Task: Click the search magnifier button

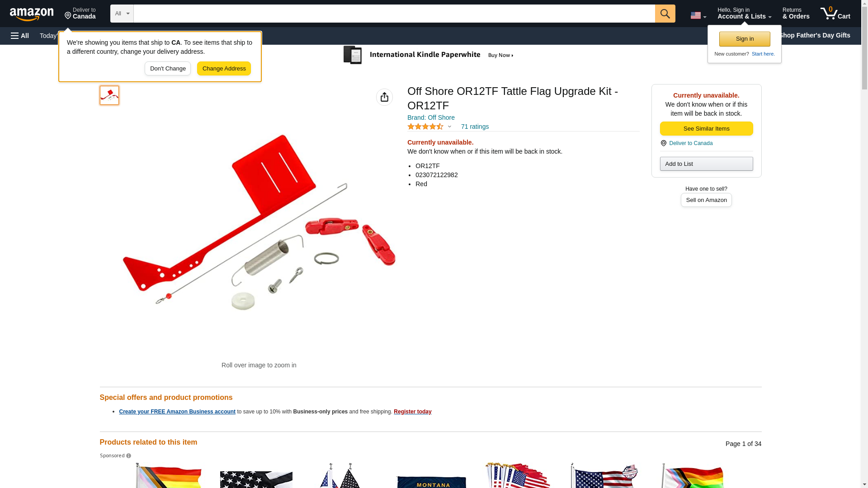Action: point(665,14)
